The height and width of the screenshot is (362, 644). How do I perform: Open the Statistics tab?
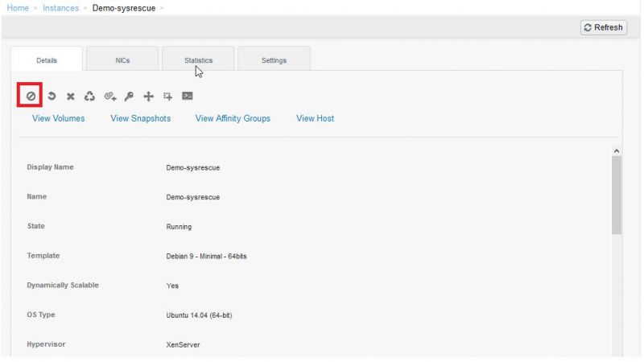click(x=198, y=60)
